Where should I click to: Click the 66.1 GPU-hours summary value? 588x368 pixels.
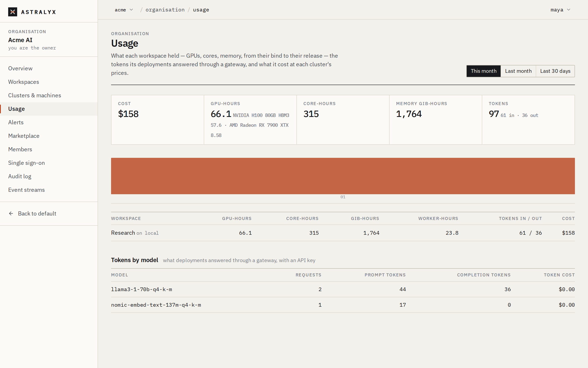[x=221, y=114]
